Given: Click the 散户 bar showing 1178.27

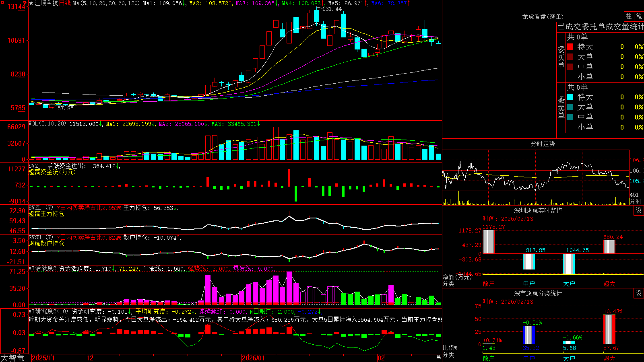Looking at the screenshot, I should point(489,242).
